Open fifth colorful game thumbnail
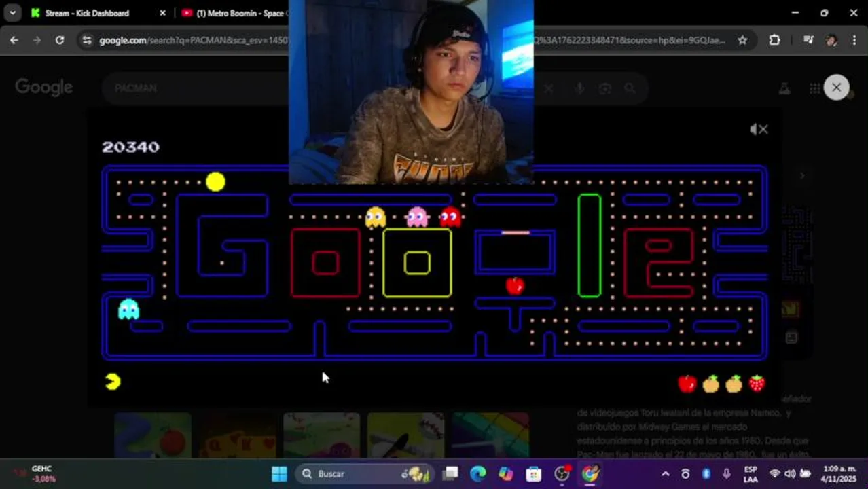 [x=490, y=435]
